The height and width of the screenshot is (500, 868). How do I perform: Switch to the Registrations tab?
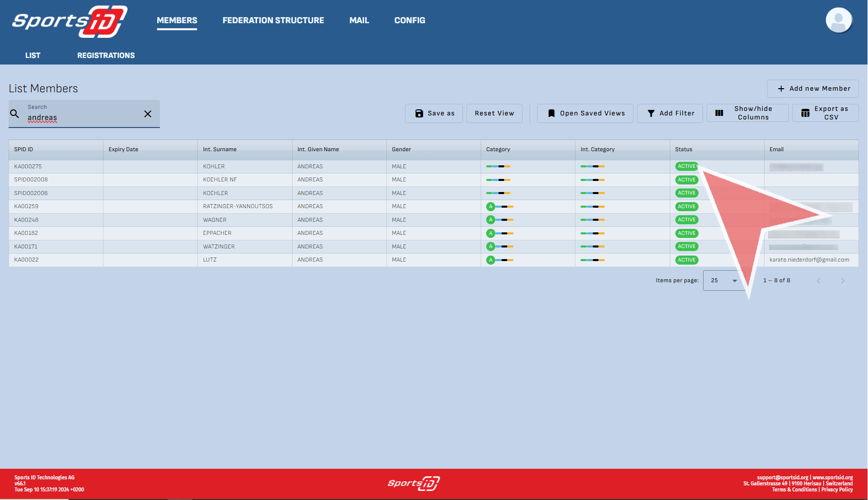coord(106,55)
